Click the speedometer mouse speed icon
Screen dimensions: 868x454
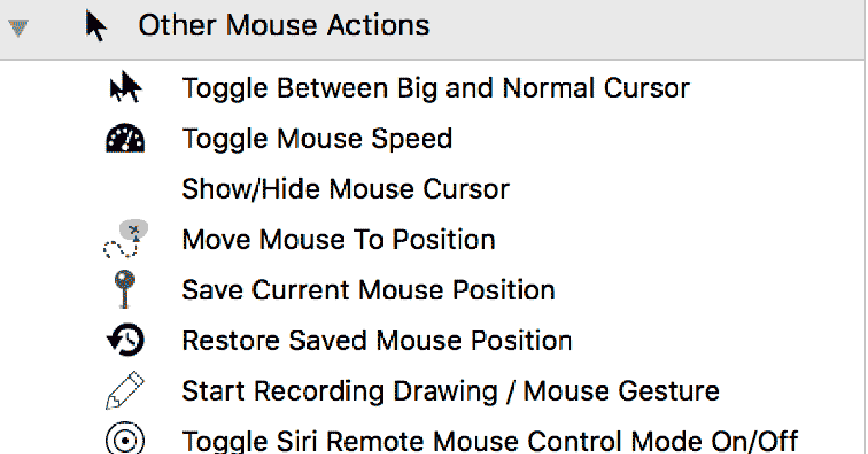pos(125,138)
